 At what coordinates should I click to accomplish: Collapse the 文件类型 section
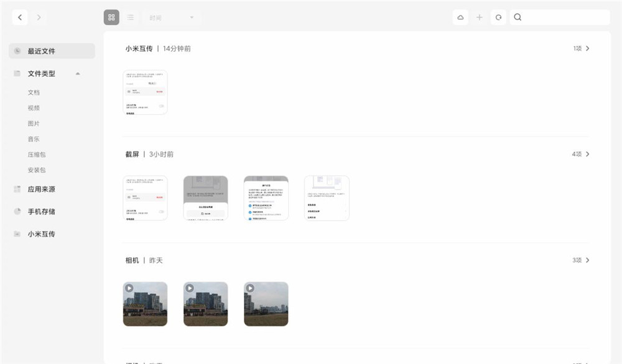click(77, 73)
